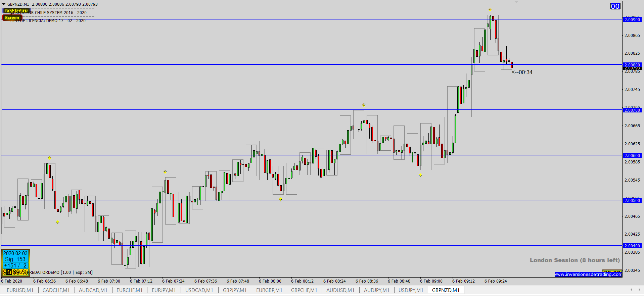Select the GBPCHF,M1 chart tab
Screen dimensions: 644x296
point(304,290)
